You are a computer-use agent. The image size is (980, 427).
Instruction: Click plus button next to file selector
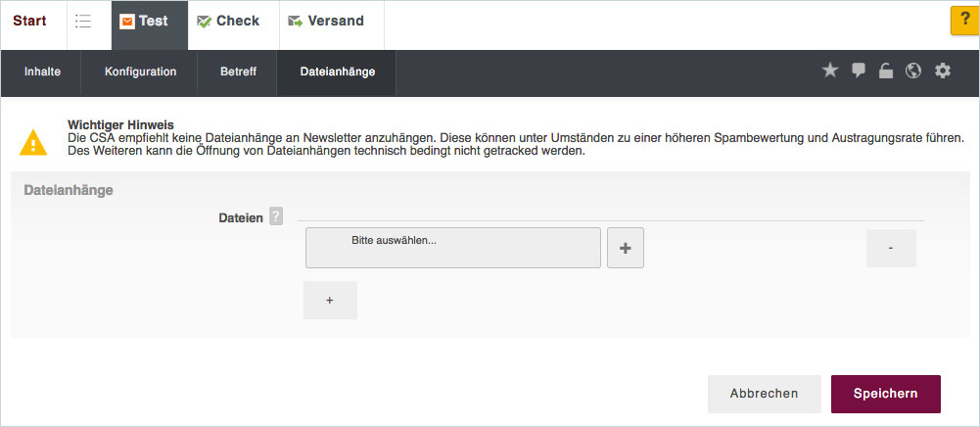pos(626,249)
